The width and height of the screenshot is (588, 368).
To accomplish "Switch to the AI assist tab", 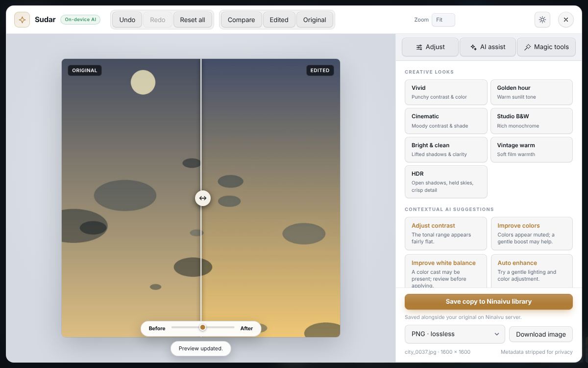I will tap(488, 47).
